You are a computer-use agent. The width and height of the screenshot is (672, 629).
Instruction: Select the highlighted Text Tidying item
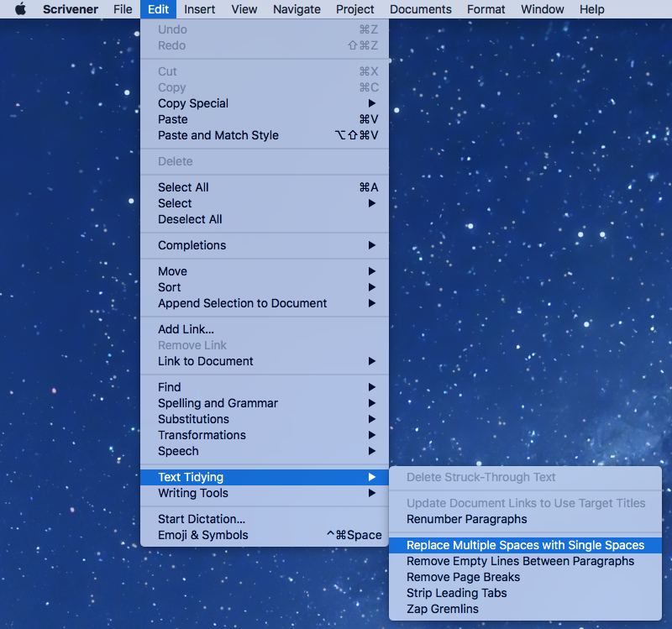coord(265,477)
